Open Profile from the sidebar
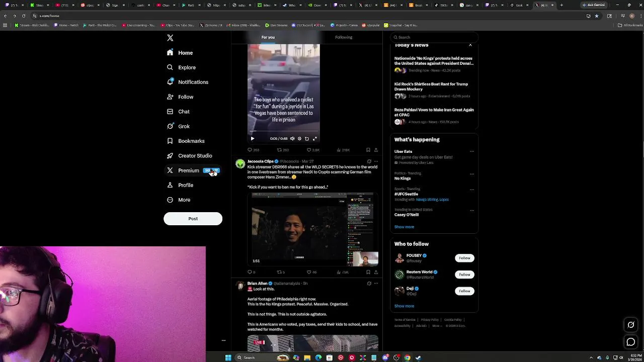644x362 pixels. [180, 185]
